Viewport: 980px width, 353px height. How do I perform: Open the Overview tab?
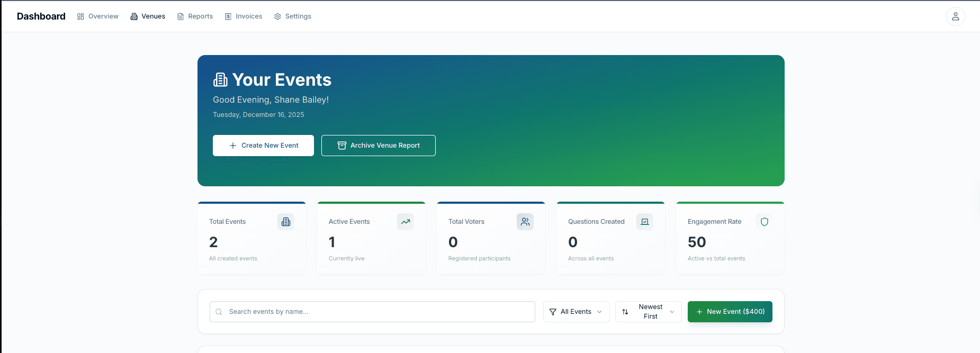(x=98, y=16)
